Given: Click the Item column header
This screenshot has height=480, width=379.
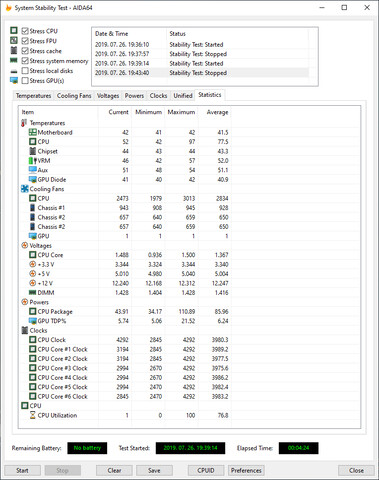Looking at the screenshot, I should [58, 112].
